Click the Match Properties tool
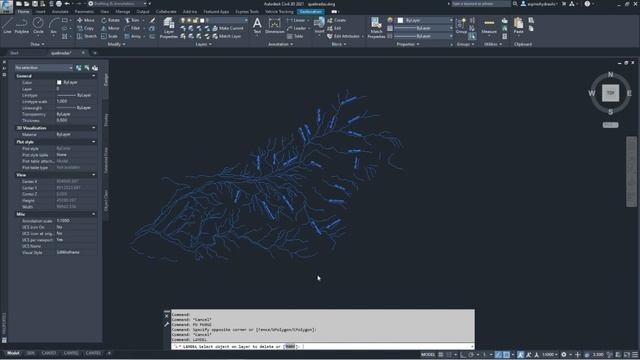The height and width of the screenshot is (360, 640). [x=376, y=28]
